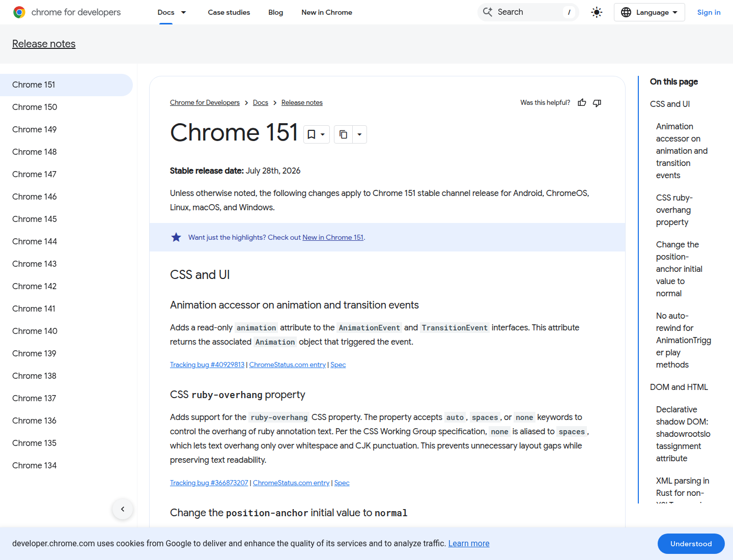Open Case studies in top navigation
The width and height of the screenshot is (733, 560).
pos(229,12)
